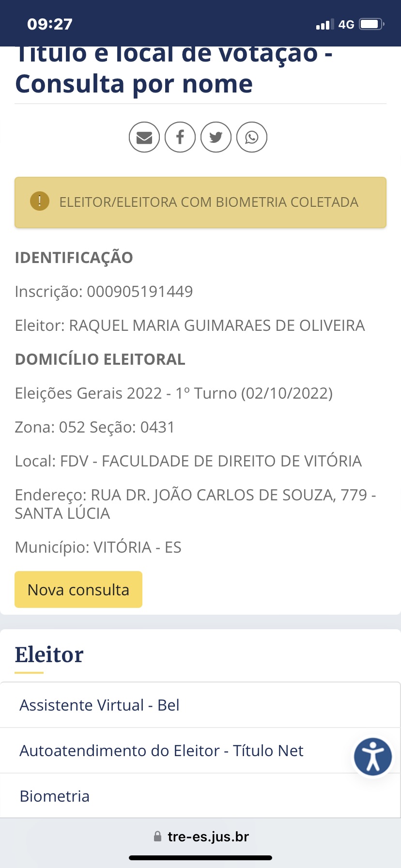Share page via email icon
The height and width of the screenshot is (868, 401).
tap(144, 138)
